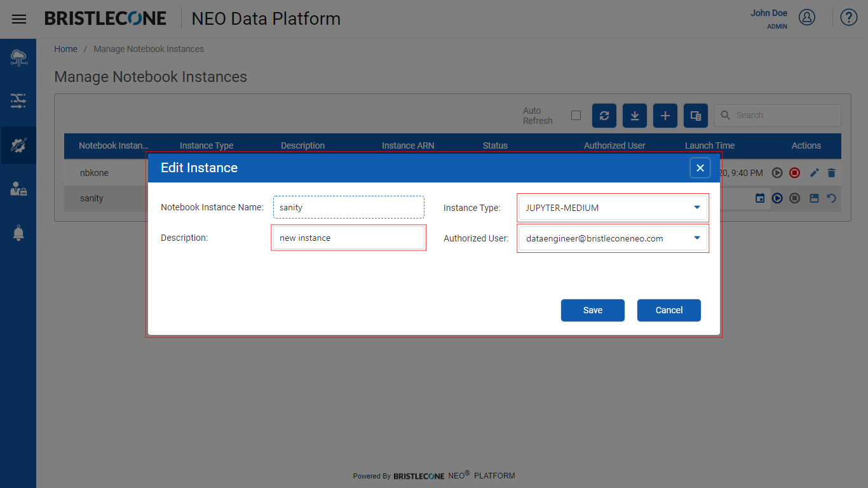
Task: Sort by Description column header
Action: [x=302, y=146]
